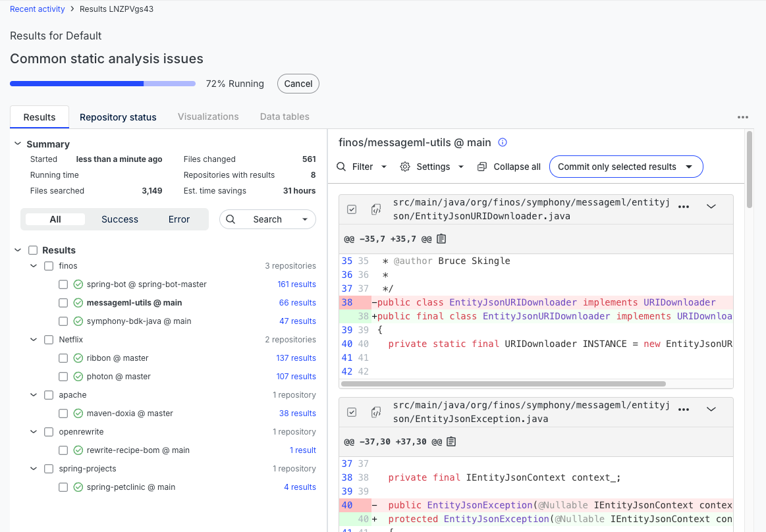Open the 107 results link for photon
766x532 pixels.
pyautogui.click(x=296, y=377)
